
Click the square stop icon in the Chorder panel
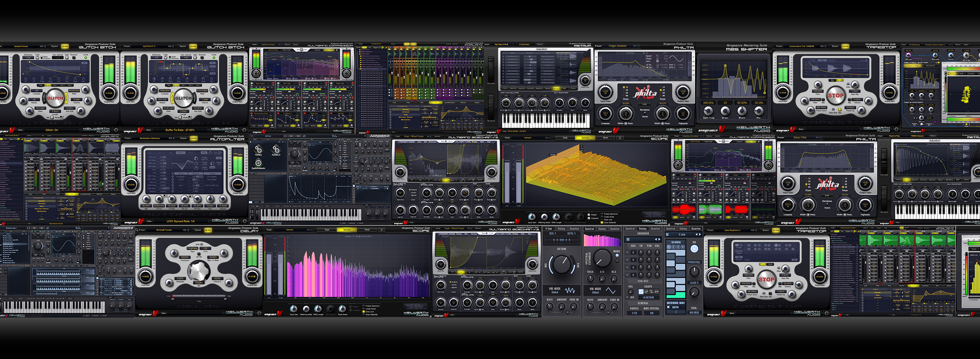628,239
